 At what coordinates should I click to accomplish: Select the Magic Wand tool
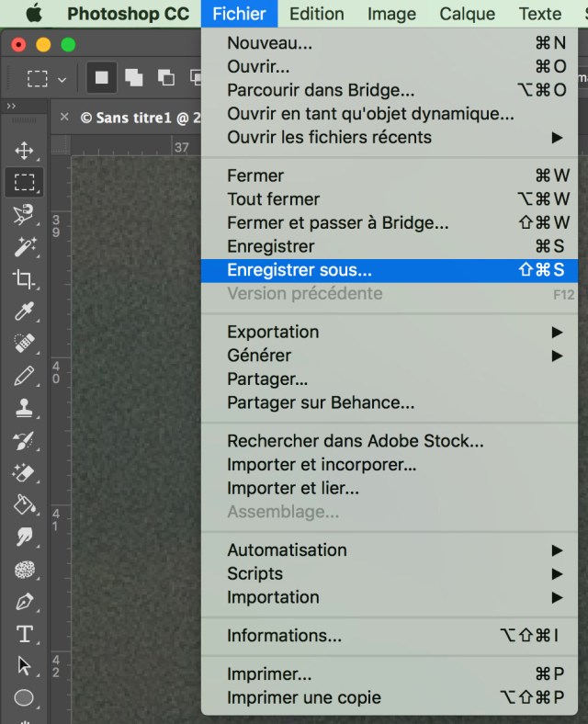pyautogui.click(x=24, y=246)
